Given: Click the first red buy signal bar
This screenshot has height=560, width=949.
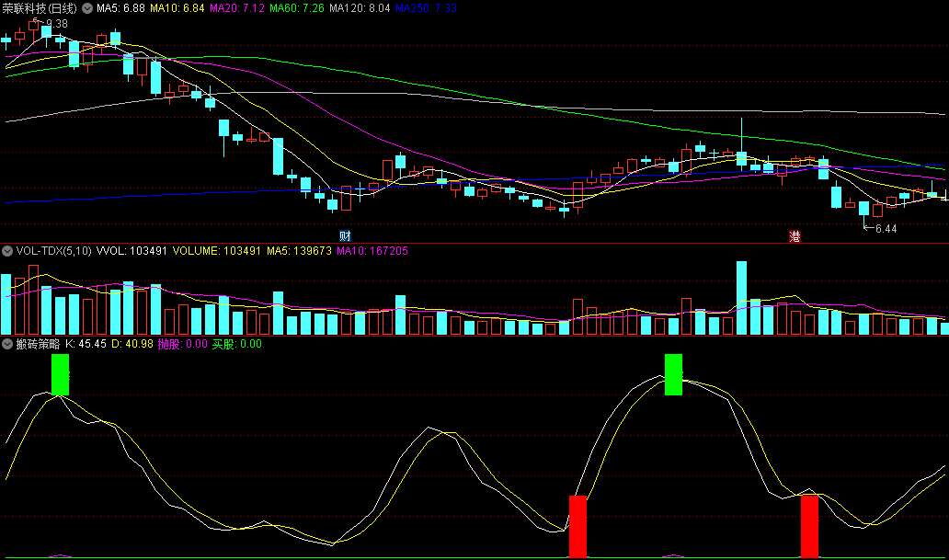Looking at the screenshot, I should (x=578, y=527).
